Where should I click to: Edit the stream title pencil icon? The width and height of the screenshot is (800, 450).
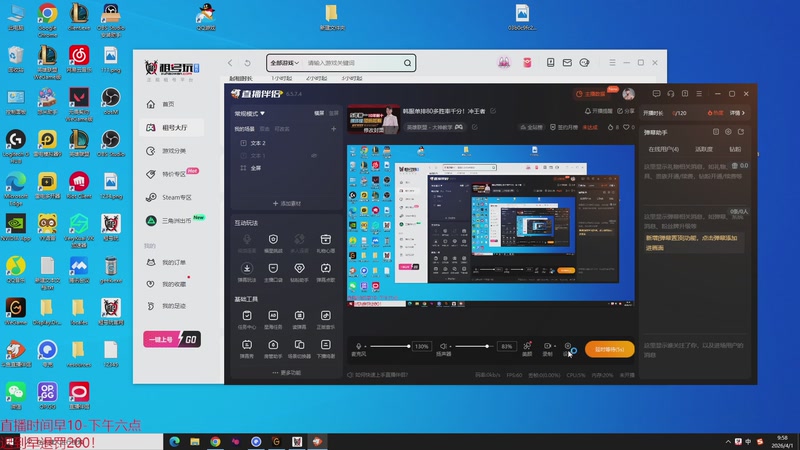[493, 111]
